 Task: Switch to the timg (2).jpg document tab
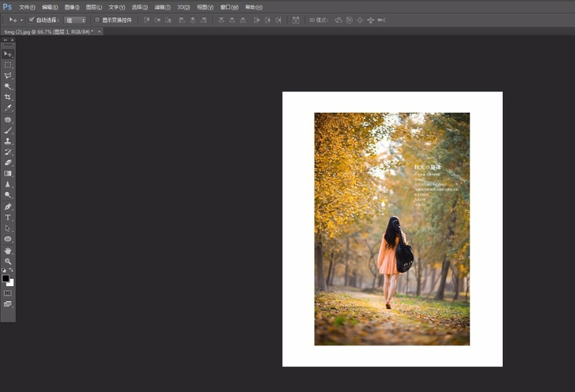tap(47, 32)
